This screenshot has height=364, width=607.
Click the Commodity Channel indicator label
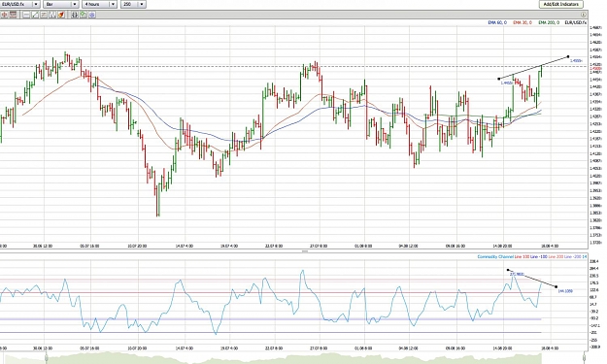pyautogui.click(x=495, y=257)
